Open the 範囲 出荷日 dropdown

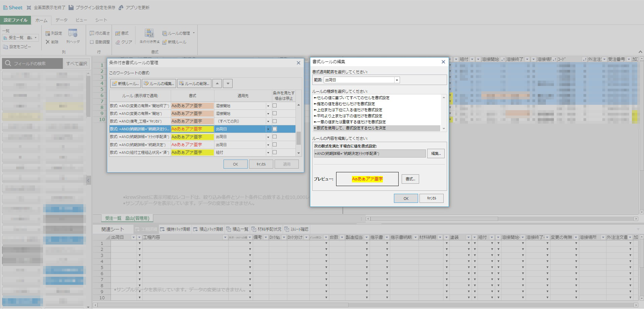coord(397,80)
